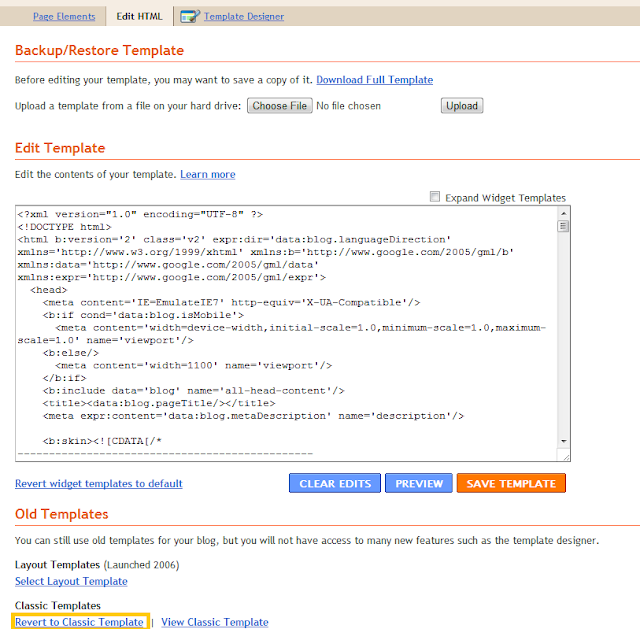Click the '<b:skin><![CDATA[/*' line
The image size is (640, 629).
(x=102, y=441)
